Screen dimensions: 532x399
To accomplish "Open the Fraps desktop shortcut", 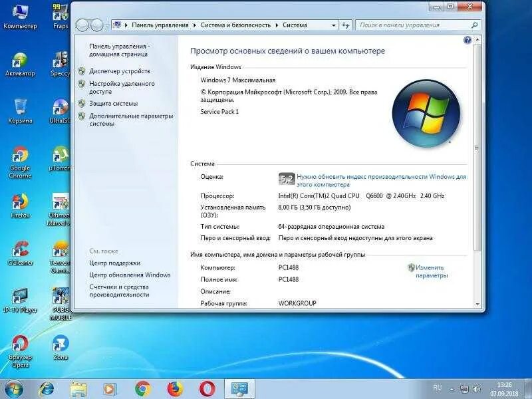I will tap(61, 15).
